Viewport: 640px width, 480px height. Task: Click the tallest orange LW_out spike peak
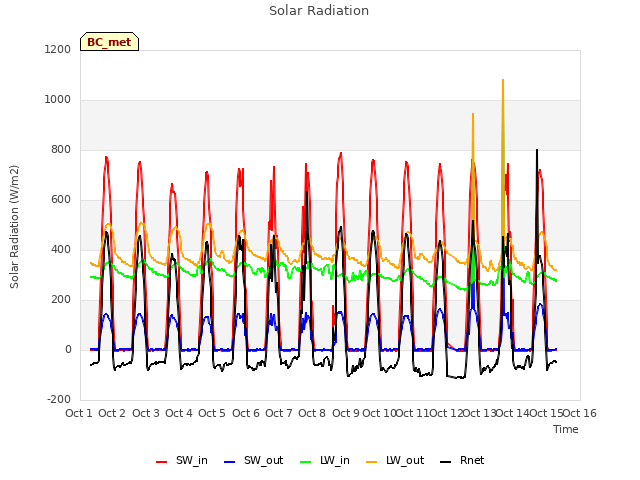pos(503,80)
